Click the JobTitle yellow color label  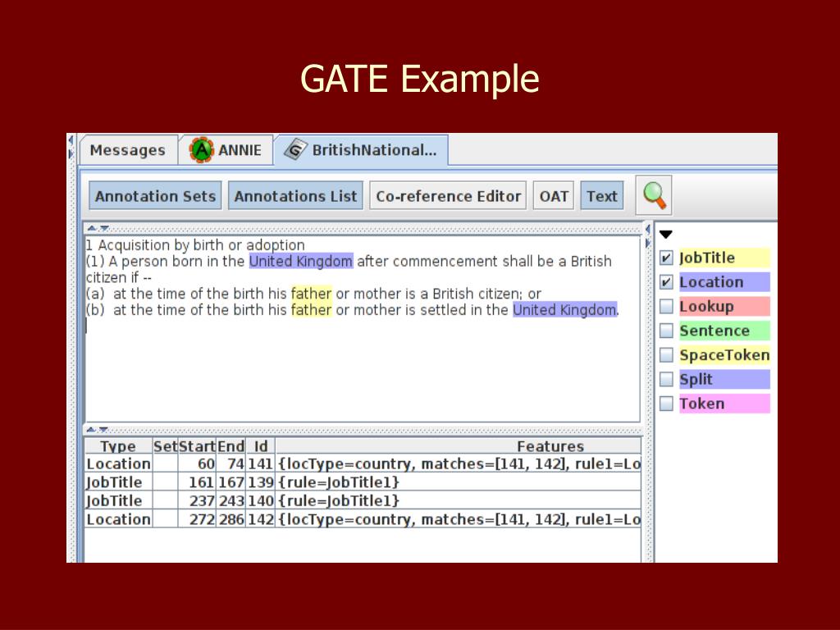(x=724, y=258)
